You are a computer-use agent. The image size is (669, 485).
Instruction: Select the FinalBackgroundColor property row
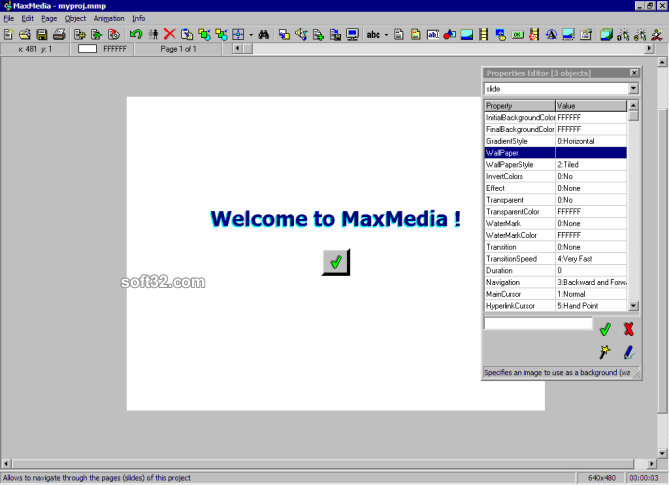pyautogui.click(x=556, y=129)
